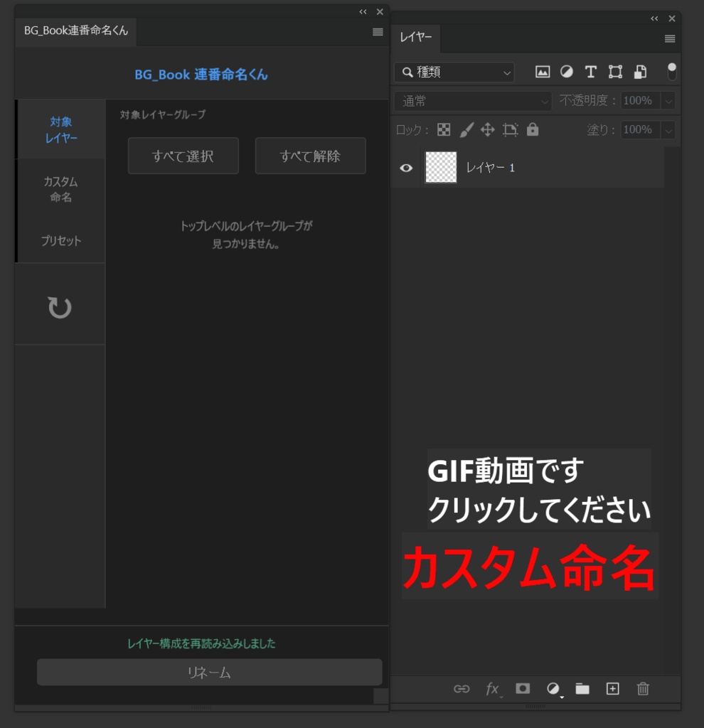Filter for adjustment layers icon
The width and height of the screenshot is (704, 728).
567,72
